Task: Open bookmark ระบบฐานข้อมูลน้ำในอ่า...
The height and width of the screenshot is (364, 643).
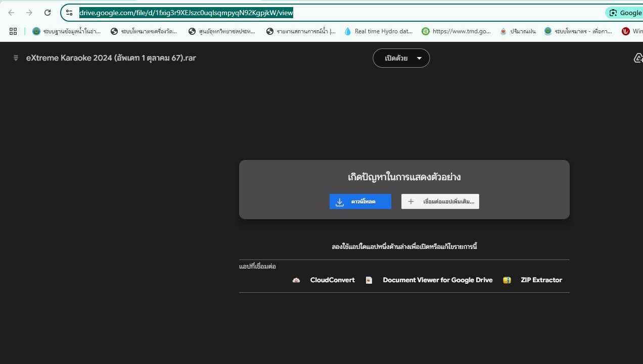Action: coord(66,31)
